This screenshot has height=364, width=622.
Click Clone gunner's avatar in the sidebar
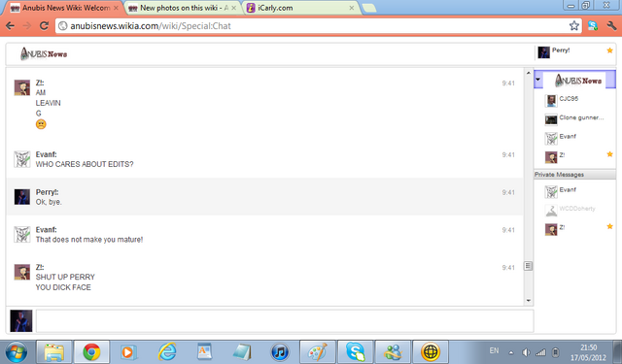551,119
